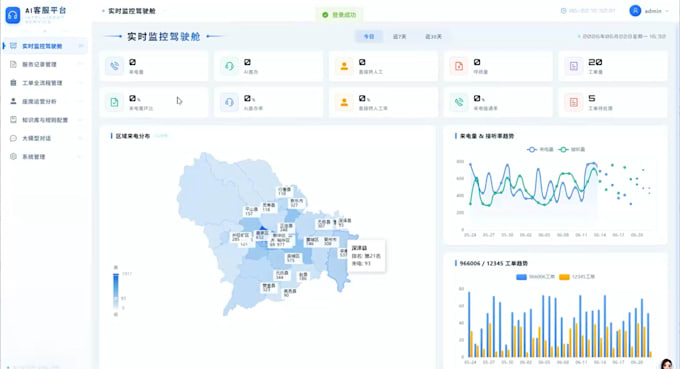Click the 藁城区 map label
This screenshot has height=369, width=680.
coord(312,242)
